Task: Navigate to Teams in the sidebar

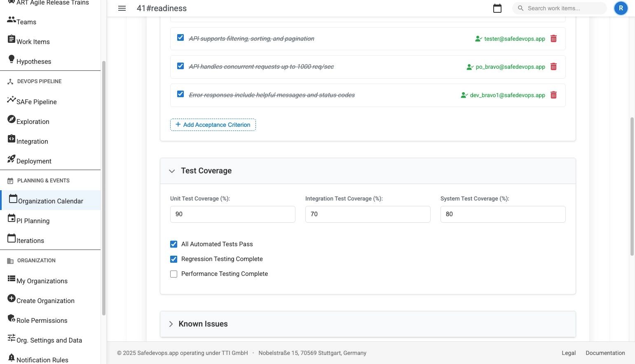Action: pos(26,22)
